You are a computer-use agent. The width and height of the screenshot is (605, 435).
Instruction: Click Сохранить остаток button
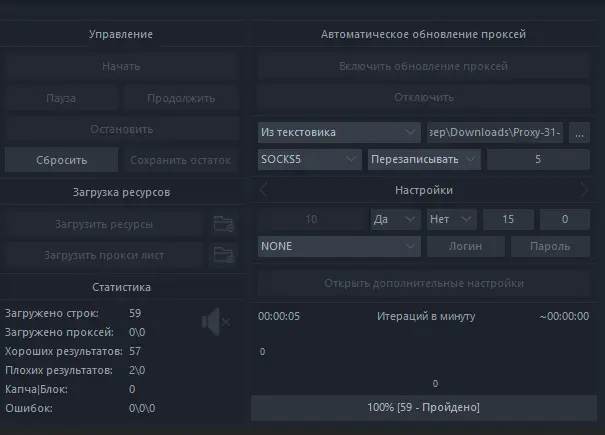pyautogui.click(x=181, y=160)
